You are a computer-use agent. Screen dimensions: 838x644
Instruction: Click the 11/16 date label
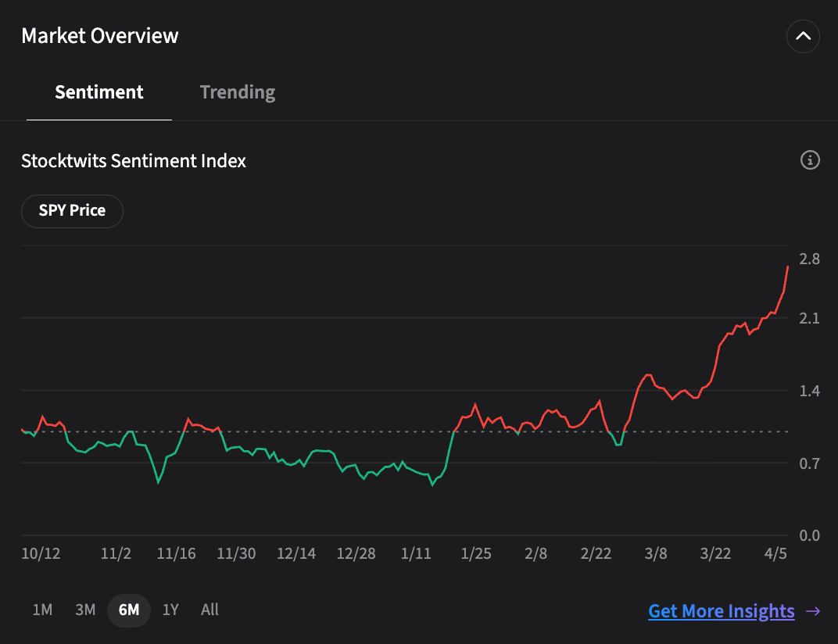click(x=176, y=553)
